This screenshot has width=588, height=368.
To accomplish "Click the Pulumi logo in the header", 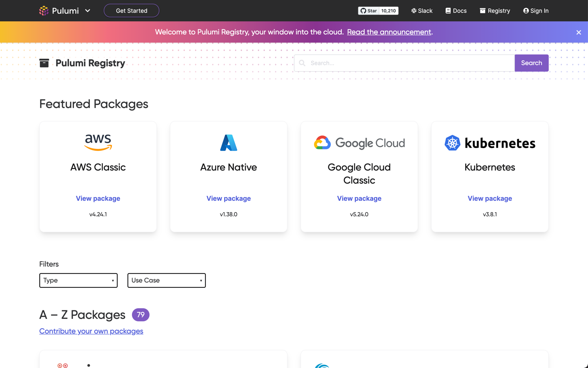I will coord(59,11).
